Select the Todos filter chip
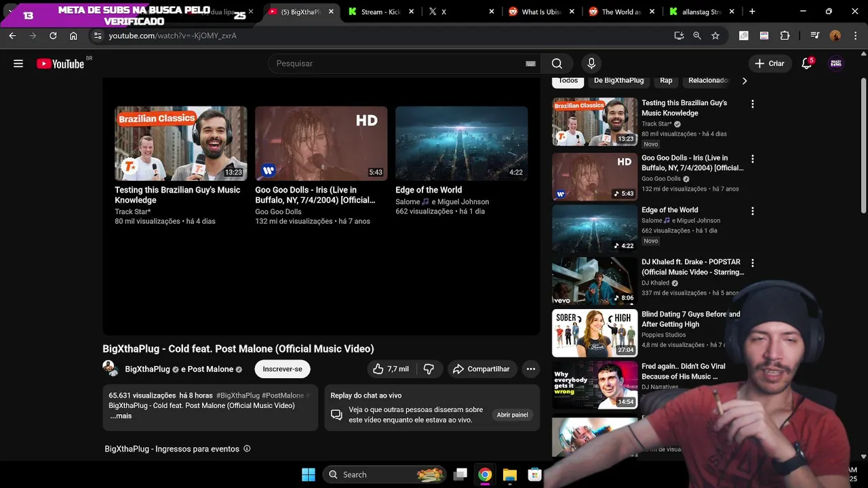 coord(568,81)
